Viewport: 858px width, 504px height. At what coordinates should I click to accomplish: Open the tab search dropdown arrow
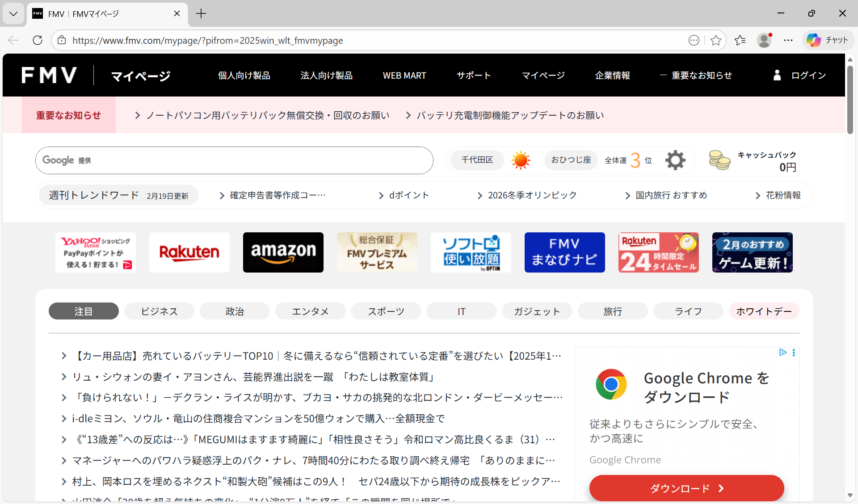click(13, 13)
